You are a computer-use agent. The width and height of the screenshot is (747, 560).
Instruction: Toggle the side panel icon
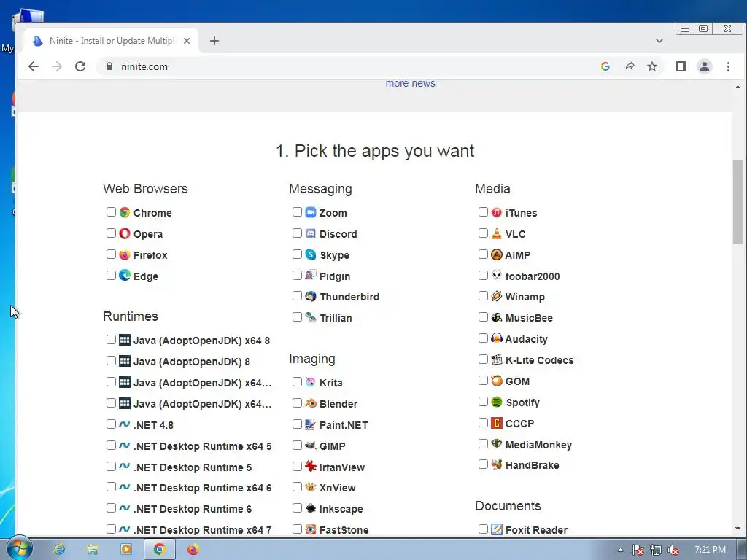(x=681, y=66)
